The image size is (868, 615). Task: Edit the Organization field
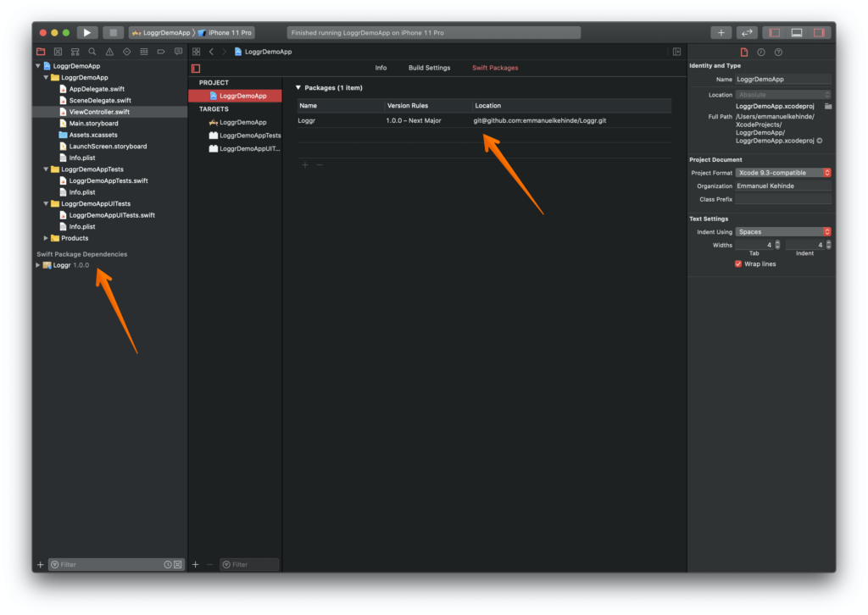(782, 186)
